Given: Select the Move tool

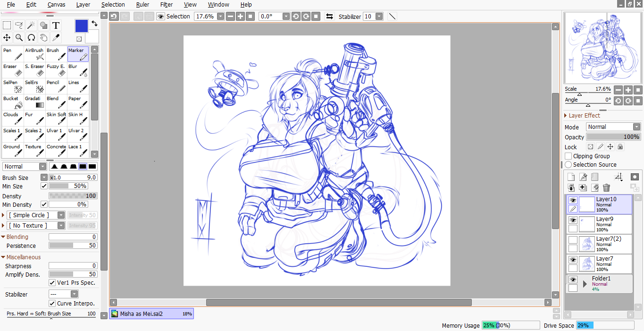Looking at the screenshot, I should (7, 37).
